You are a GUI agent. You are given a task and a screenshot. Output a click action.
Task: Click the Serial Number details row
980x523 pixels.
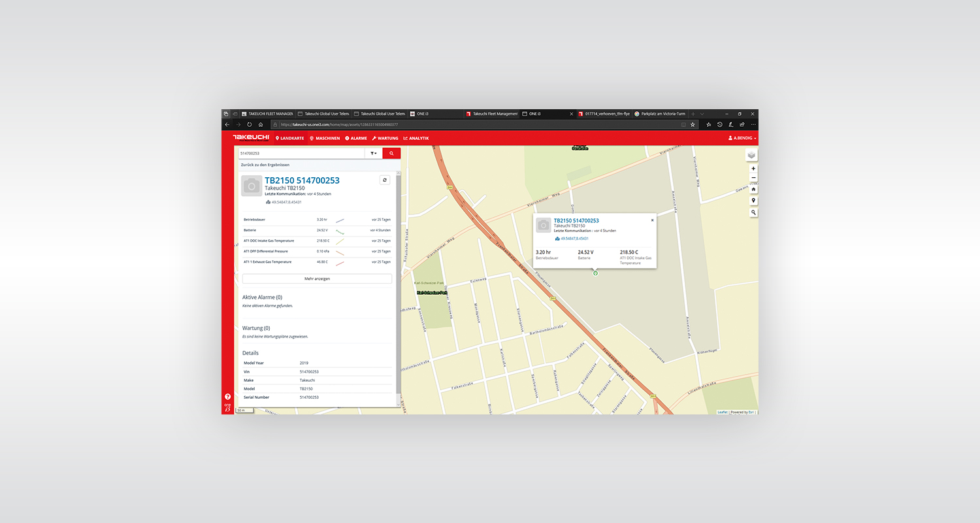point(317,397)
